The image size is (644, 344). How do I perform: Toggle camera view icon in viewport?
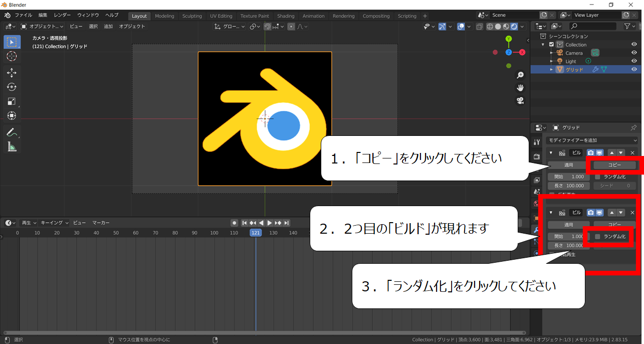pyautogui.click(x=520, y=101)
